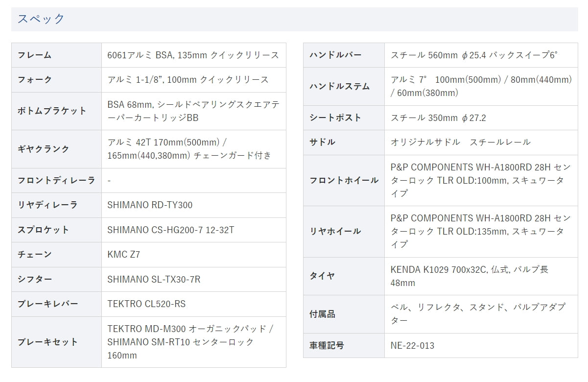Viewport: 588px width, 382px height.
Task: Click the SHIMANO SL-TX30-7R shifter value
Action: tap(154, 279)
